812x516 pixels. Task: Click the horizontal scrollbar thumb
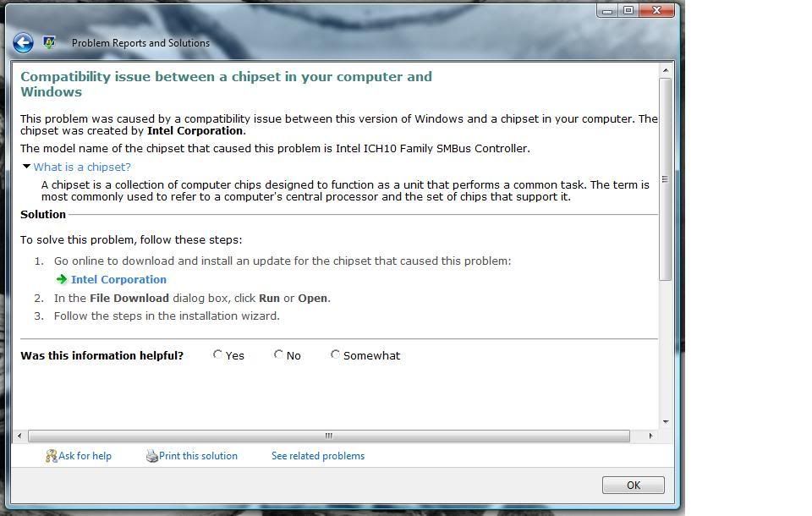click(x=328, y=436)
